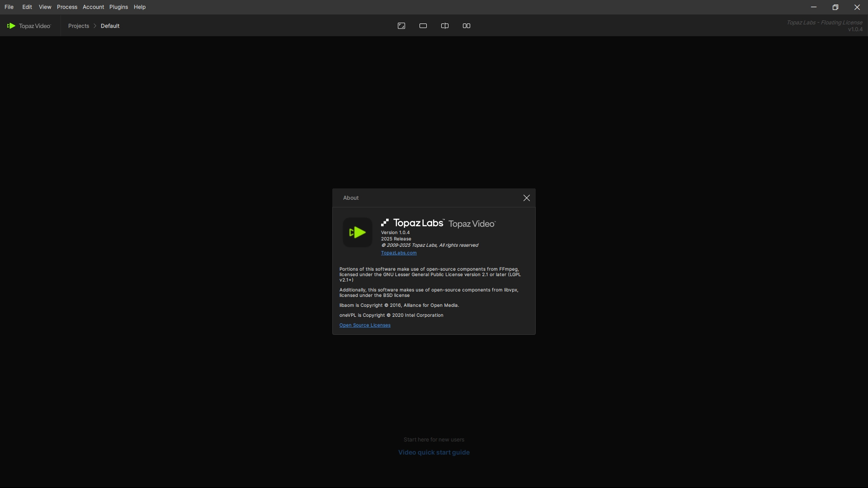Close the About dialog

pos(527,198)
